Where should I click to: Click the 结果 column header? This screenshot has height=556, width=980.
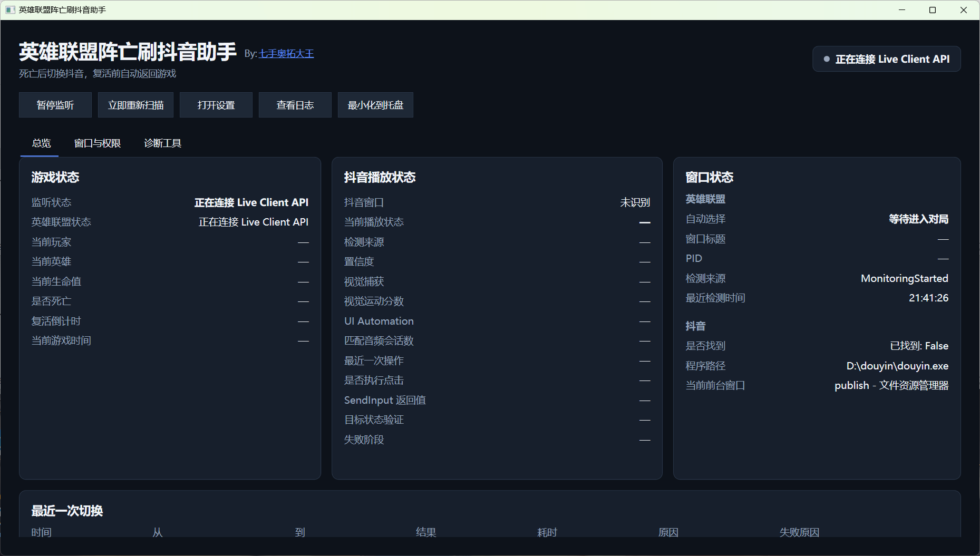[426, 532]
